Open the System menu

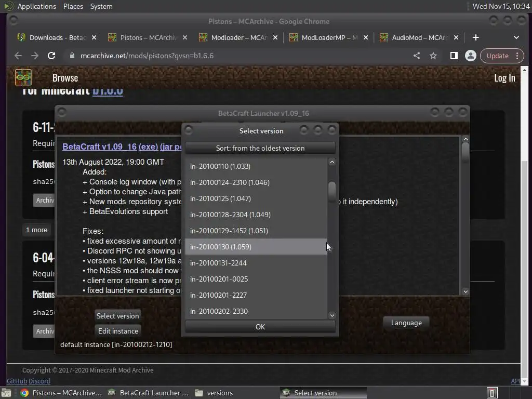click(x=101, y=6)
